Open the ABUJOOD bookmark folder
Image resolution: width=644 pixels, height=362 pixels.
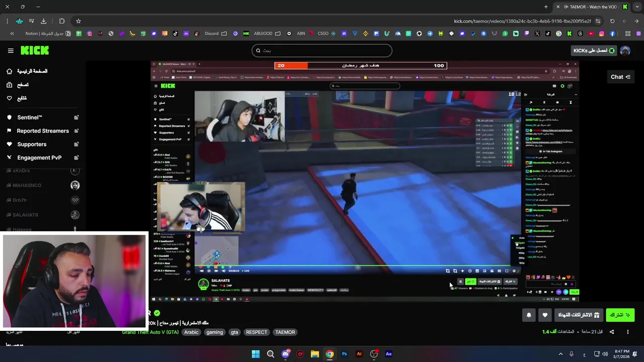click(267, 34)
